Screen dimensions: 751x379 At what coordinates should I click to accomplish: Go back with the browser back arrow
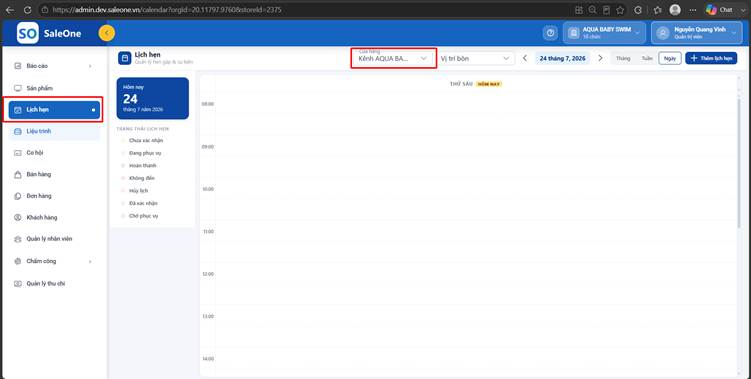tap(10, 10)
